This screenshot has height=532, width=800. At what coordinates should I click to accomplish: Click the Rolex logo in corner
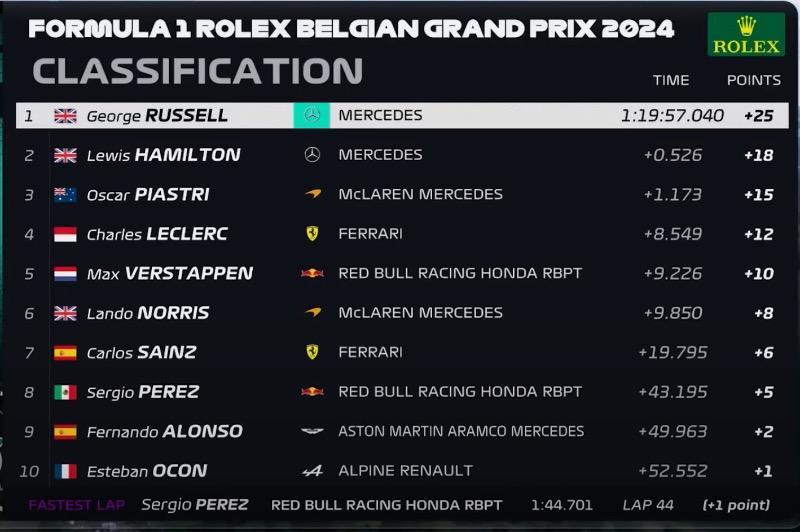pos(746,34)
